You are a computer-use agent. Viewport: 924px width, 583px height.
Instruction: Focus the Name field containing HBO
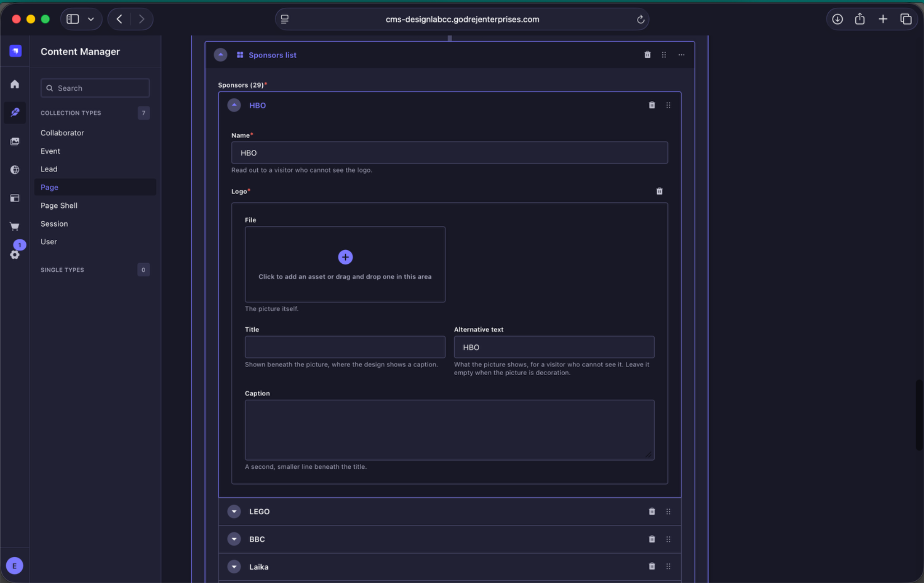pyautogui.click(x=450, y=153)
